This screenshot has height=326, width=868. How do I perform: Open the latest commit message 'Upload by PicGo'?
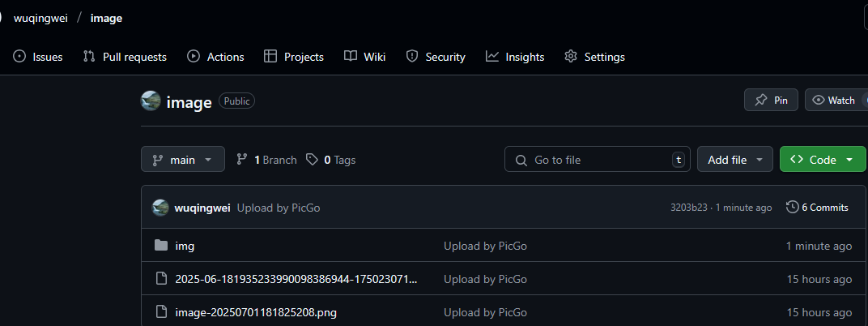pyautogui.click(x=279, y=208)
